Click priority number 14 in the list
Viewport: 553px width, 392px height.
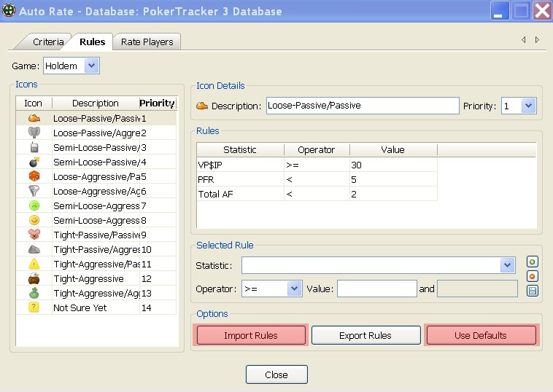click(x=147, y=307)
